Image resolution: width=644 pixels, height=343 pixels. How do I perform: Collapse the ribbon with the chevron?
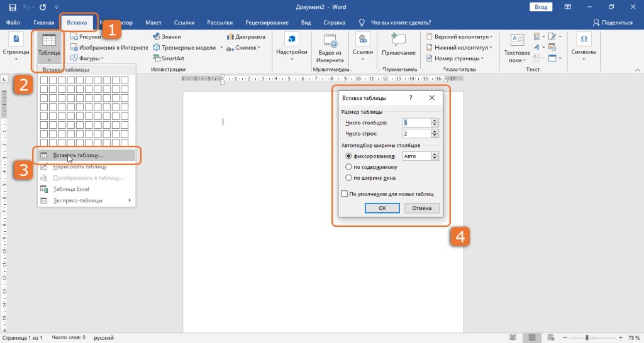point(638,70)
